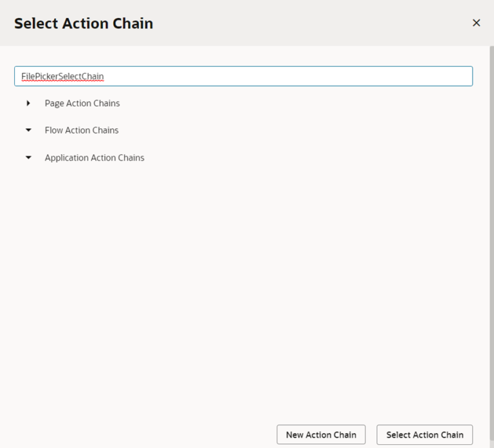Click the dialog header bar
Viewport: 494px width, 448px height.
click(289, 23)
